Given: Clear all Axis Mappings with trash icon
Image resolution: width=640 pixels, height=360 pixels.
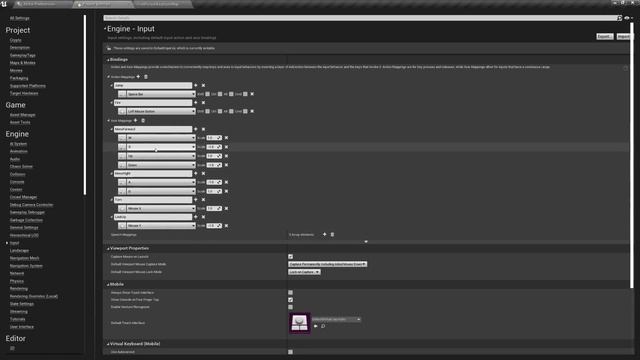Looking at the screenshot, I should [143, 120].
